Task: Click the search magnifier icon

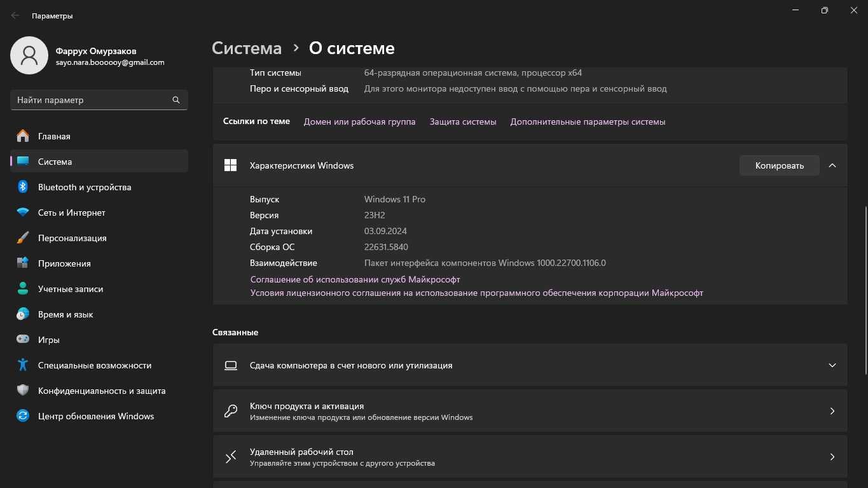Action: coord(176,100)
